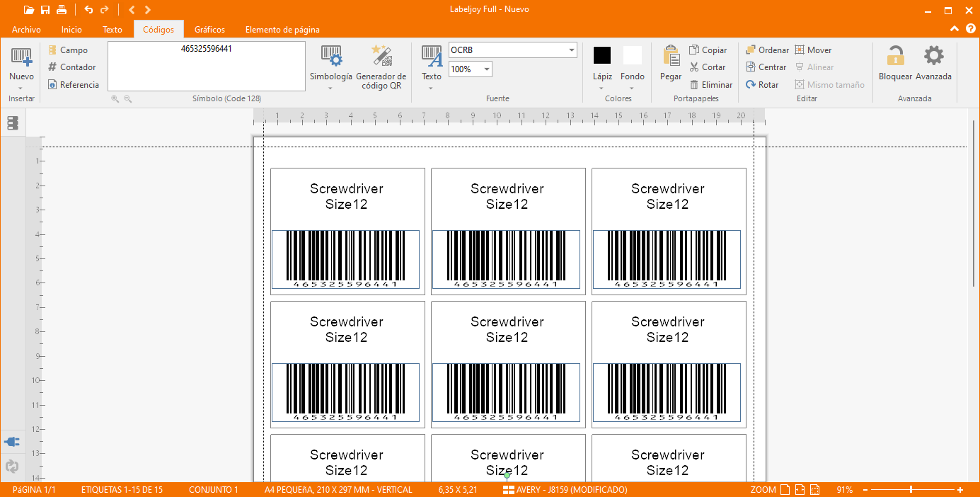Open Avanzada settings gear
The image size is (980, 497).
(933, 64)
